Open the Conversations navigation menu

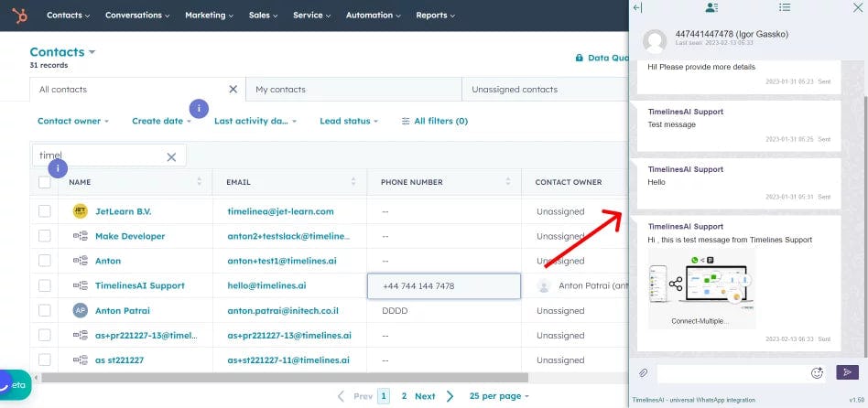(137, 16)
